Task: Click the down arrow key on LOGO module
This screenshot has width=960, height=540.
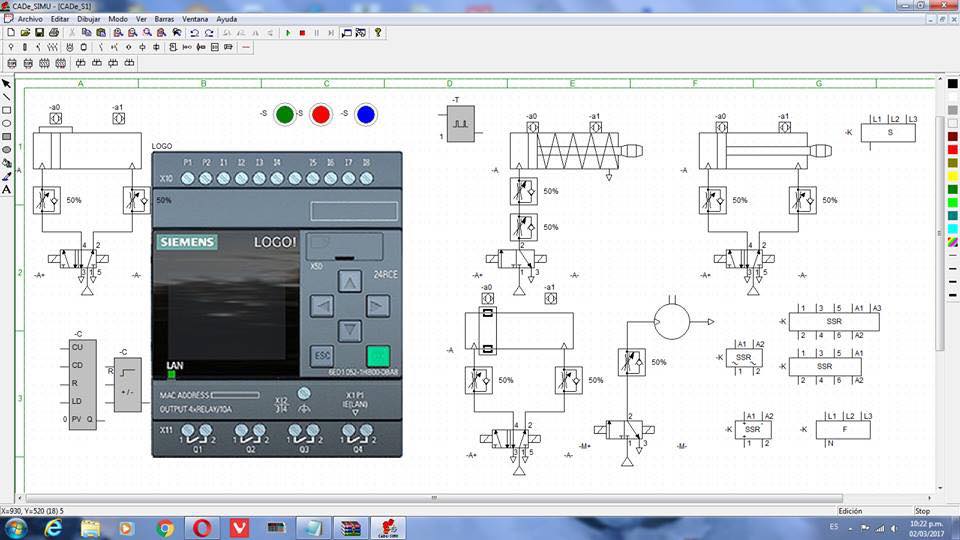Action: pos(350,331)
